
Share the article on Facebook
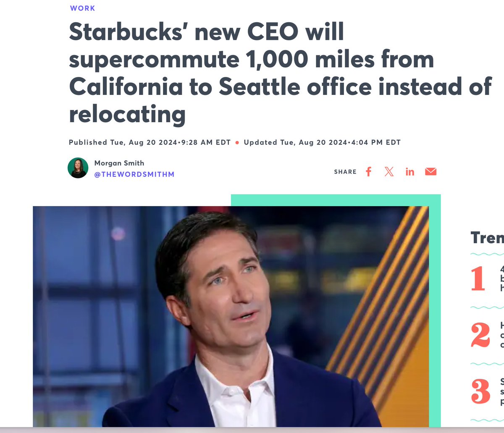368,171
